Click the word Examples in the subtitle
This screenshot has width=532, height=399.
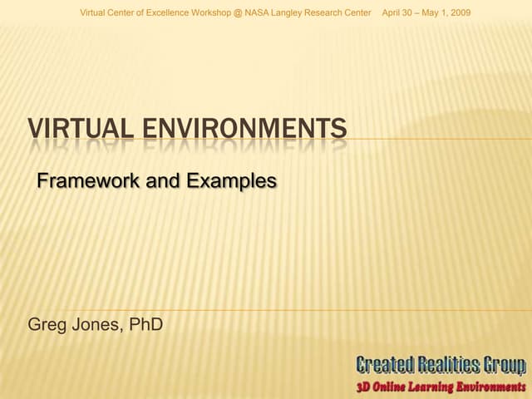point(231,180)
